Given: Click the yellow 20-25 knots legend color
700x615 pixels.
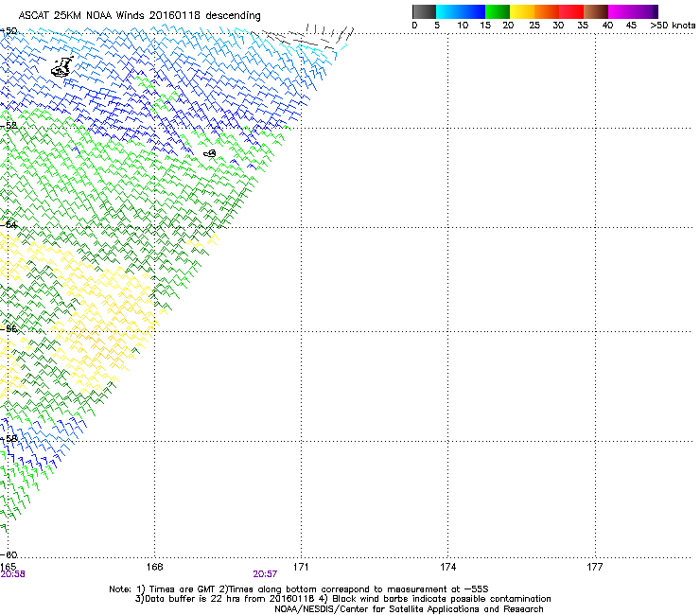Looking at the screenshot, I should coord(522,11).
